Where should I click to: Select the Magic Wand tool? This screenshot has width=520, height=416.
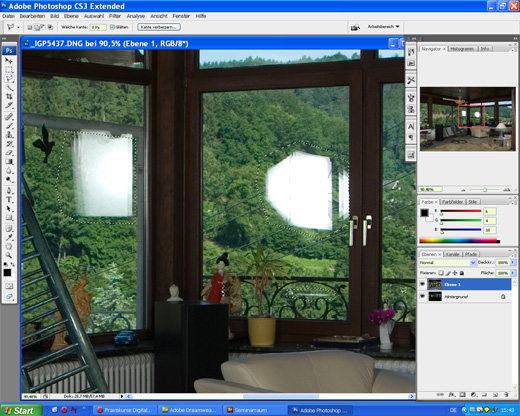[x=9, y=88]
